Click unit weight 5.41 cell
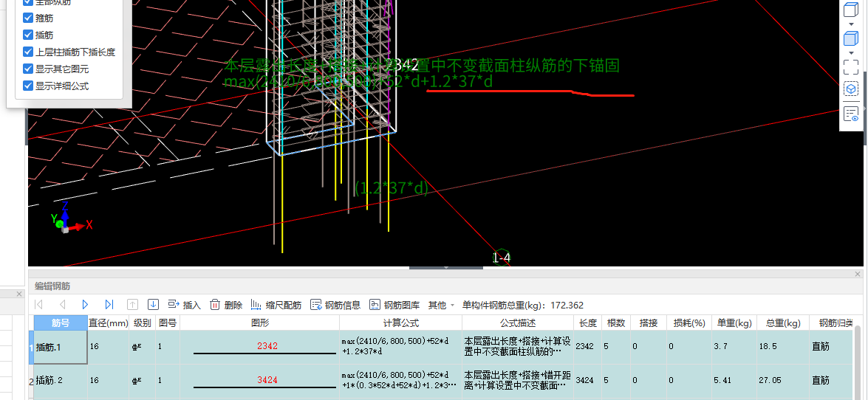Viewport: 868px width, 400px height. (x=734, y=380)
